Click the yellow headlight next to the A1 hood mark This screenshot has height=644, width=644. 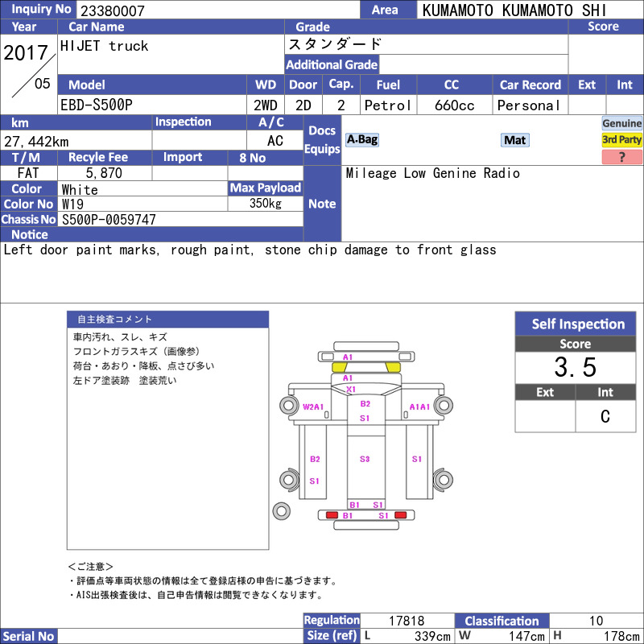point(339,367)
